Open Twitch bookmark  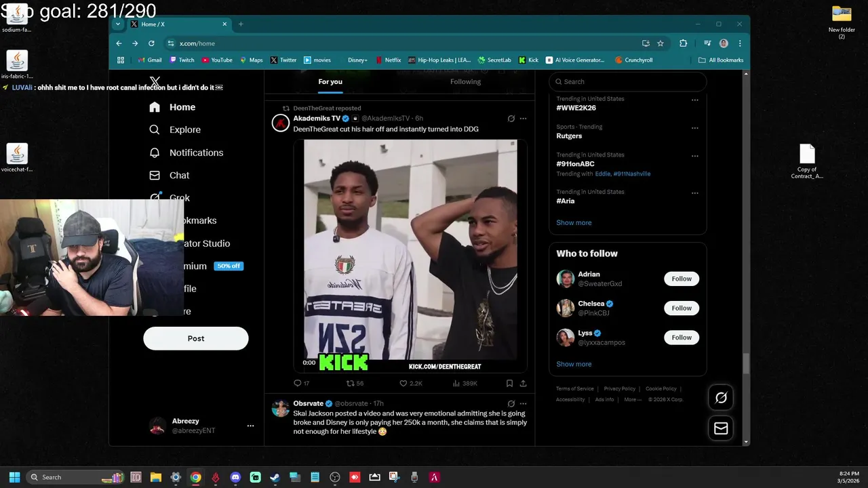[x=182, y=60]
